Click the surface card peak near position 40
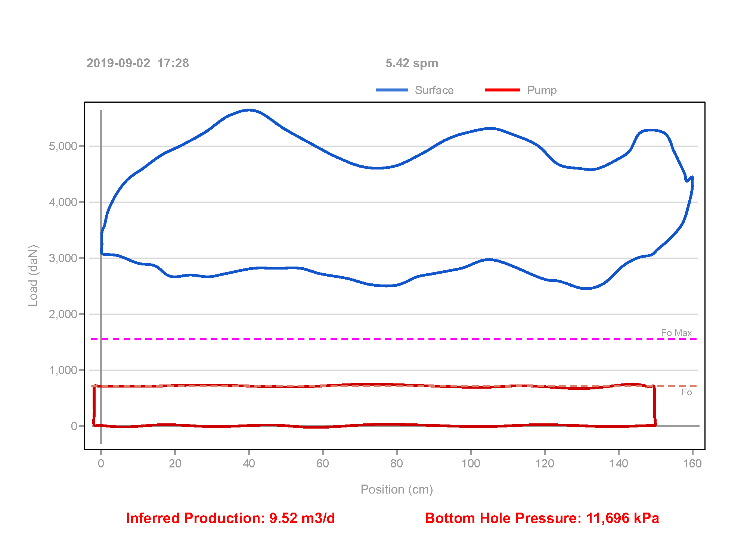747x560 pixels. tap(249, 110)
